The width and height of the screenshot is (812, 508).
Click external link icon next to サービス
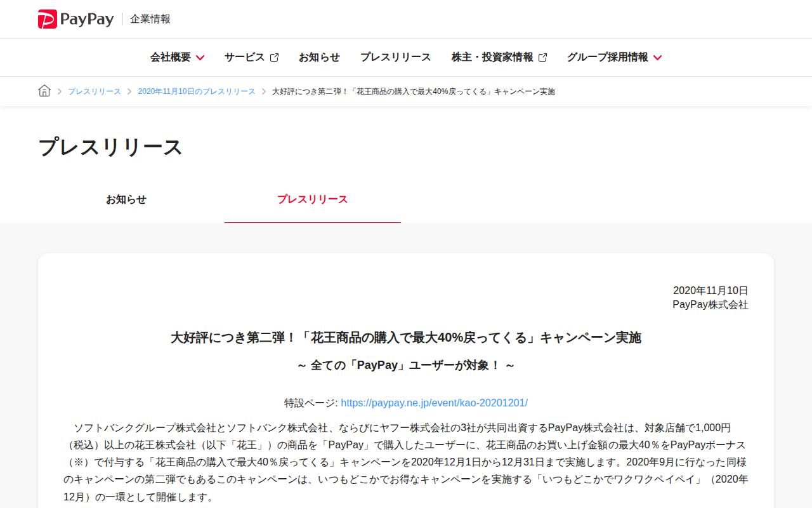274,57
